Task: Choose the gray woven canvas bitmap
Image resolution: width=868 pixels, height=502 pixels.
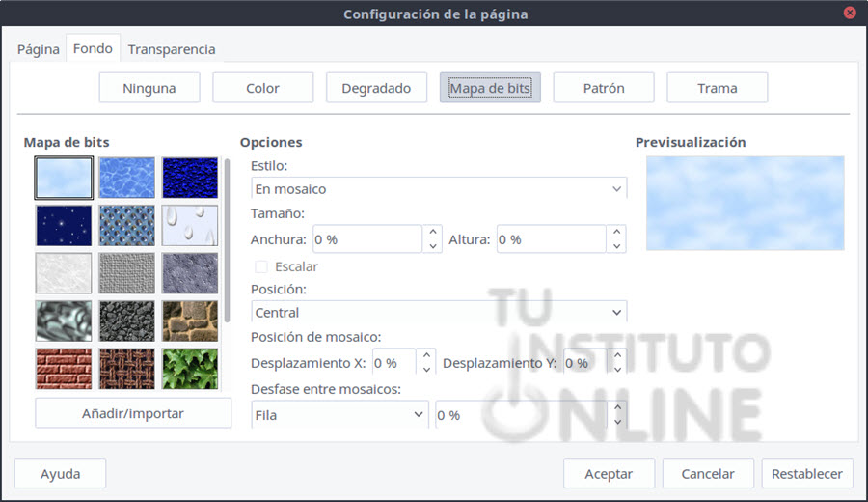Action: point(126,273)
